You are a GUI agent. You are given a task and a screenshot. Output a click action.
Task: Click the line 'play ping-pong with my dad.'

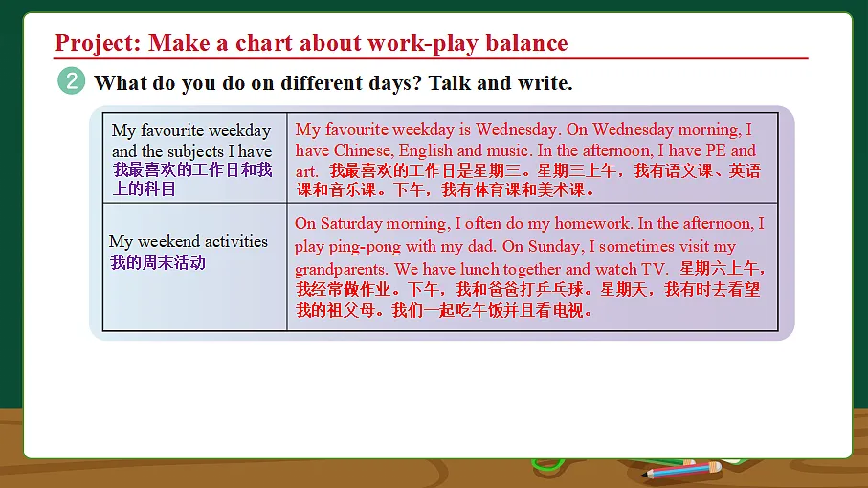(396, 246)
